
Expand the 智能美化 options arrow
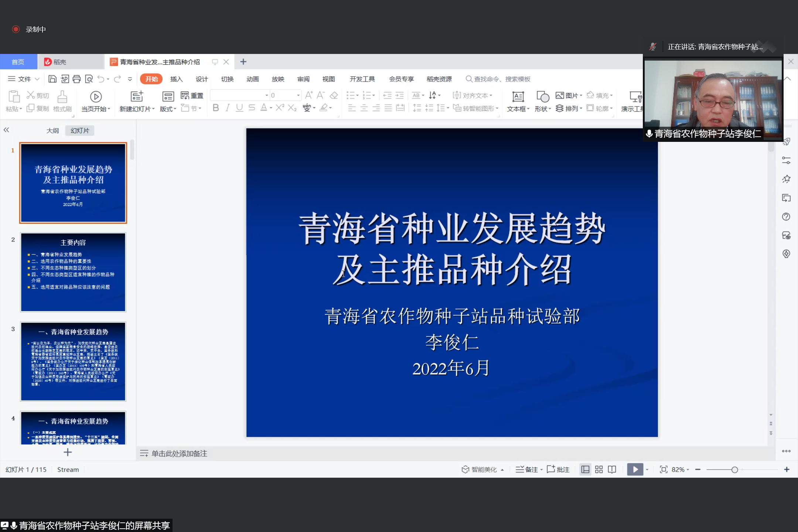502,470
